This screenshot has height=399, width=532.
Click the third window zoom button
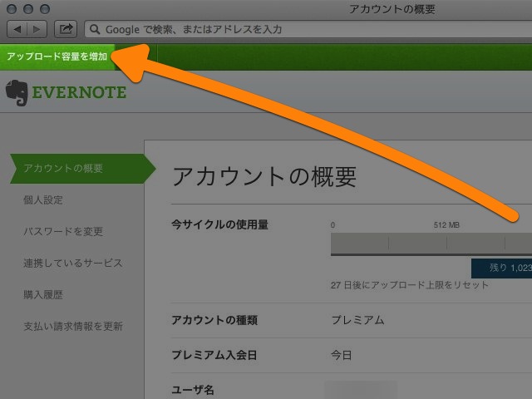tap(45, 9)
